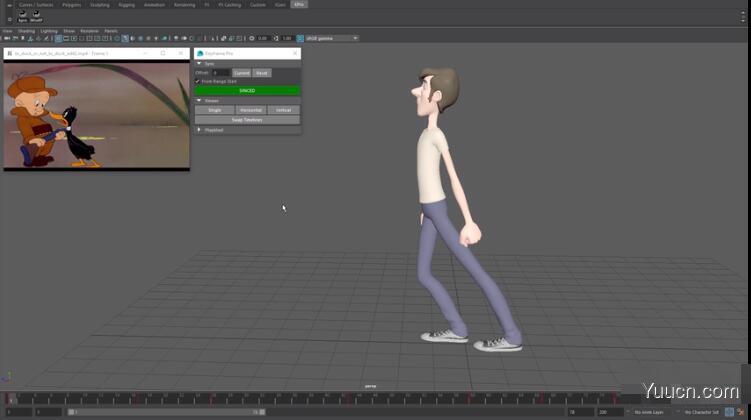Image resolution: width=751 pixels, height=420 pixels.
Task: Switch to the Polygons shelf tab
Action: point(72,5)
